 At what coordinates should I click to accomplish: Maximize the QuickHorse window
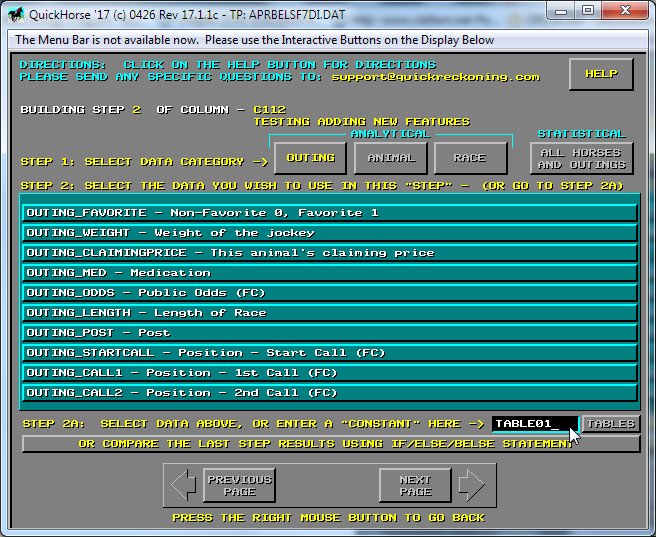point(588,11)
